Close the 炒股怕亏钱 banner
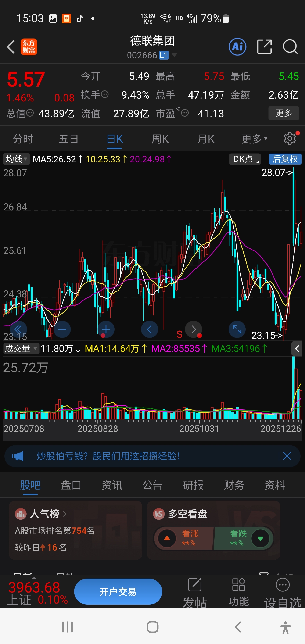Viewport: 305px width, 644px height. click(287, 456)
